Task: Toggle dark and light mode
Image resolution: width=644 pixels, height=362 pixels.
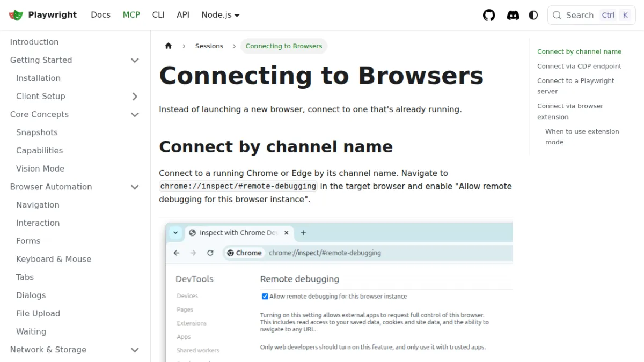Action: tap(533, 15)
